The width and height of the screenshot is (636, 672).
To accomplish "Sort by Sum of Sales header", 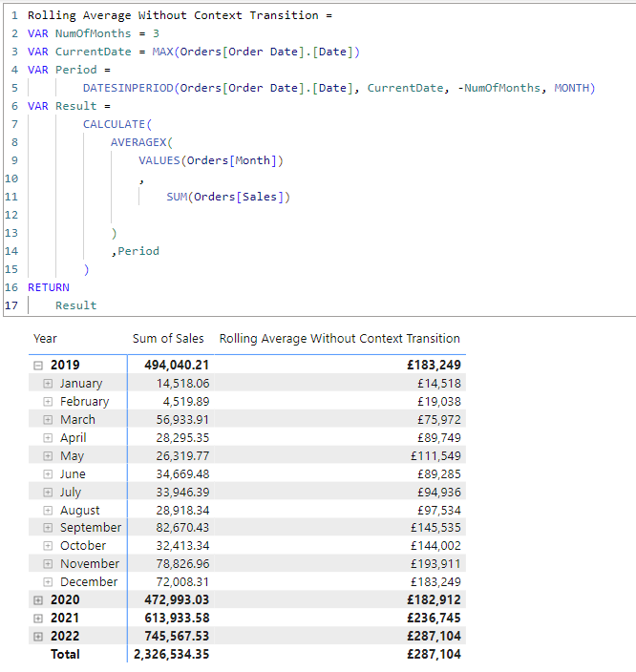I will point(168,339).
